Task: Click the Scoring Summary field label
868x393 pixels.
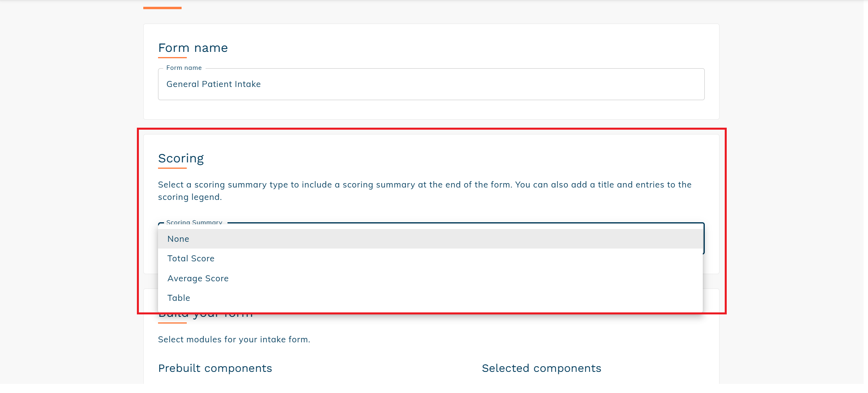Action: [x=194, y=223]
